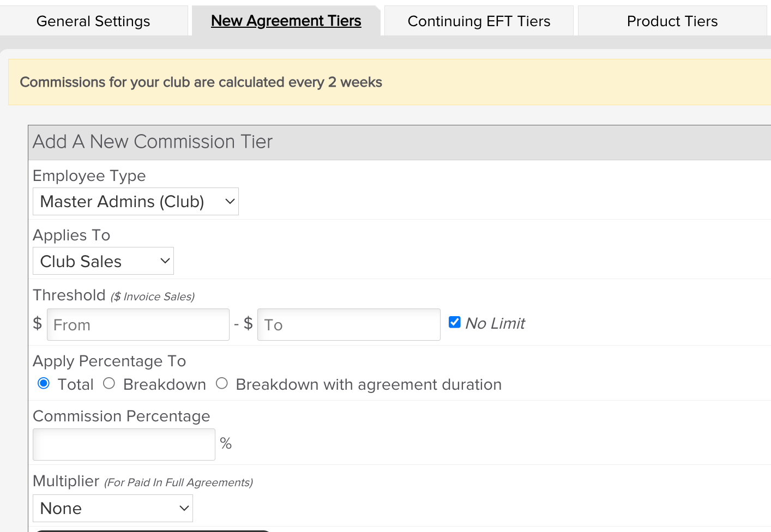Click the Commission Percentage input box
This screenshot has width=771, height=532.
[x=124, y=444]
